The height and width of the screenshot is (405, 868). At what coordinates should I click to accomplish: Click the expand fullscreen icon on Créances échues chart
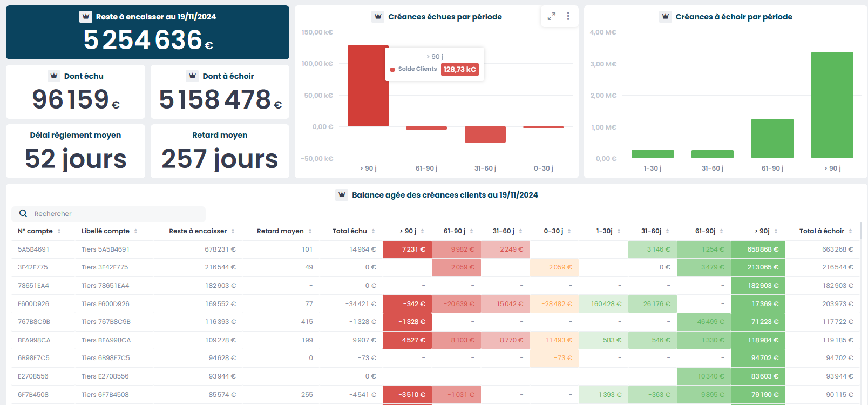click(551, 17)
